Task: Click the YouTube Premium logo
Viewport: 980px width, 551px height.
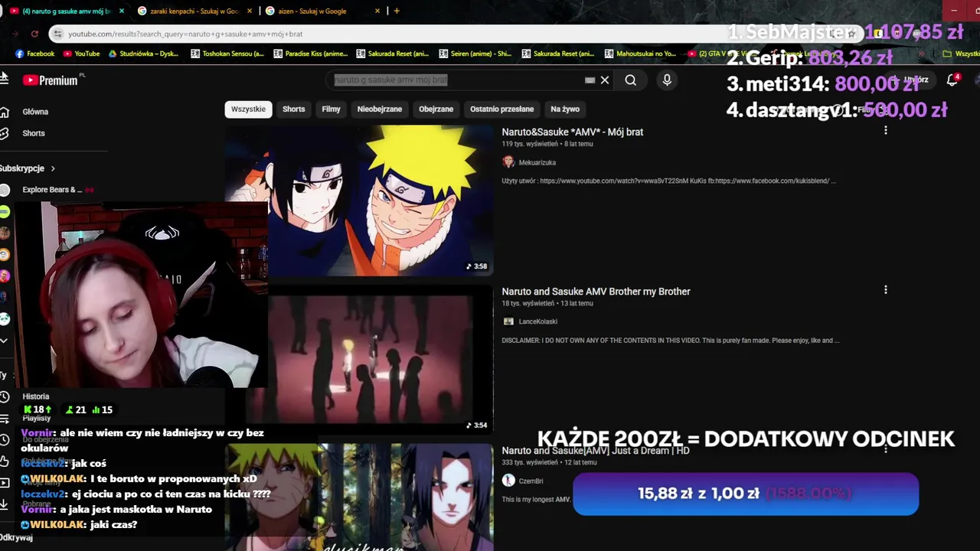Action: coord(51,80)
